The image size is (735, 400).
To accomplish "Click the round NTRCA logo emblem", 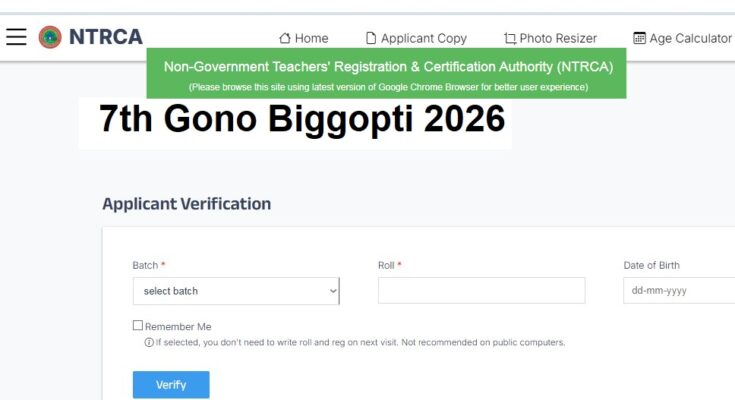I will (x=50, y=37).
